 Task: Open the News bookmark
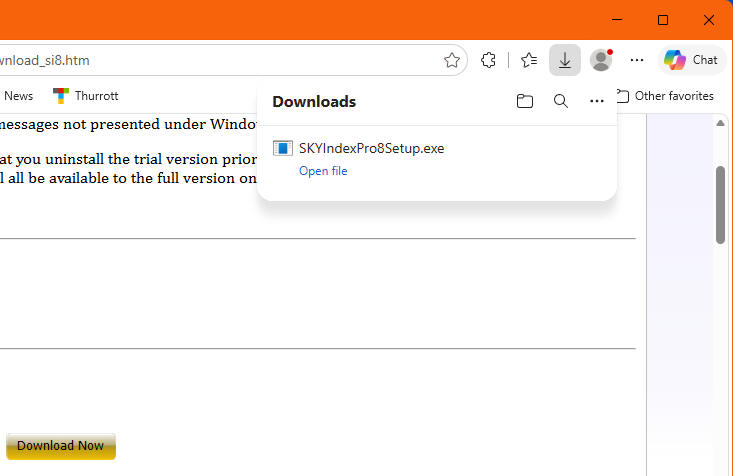click(x=18, y=95)
